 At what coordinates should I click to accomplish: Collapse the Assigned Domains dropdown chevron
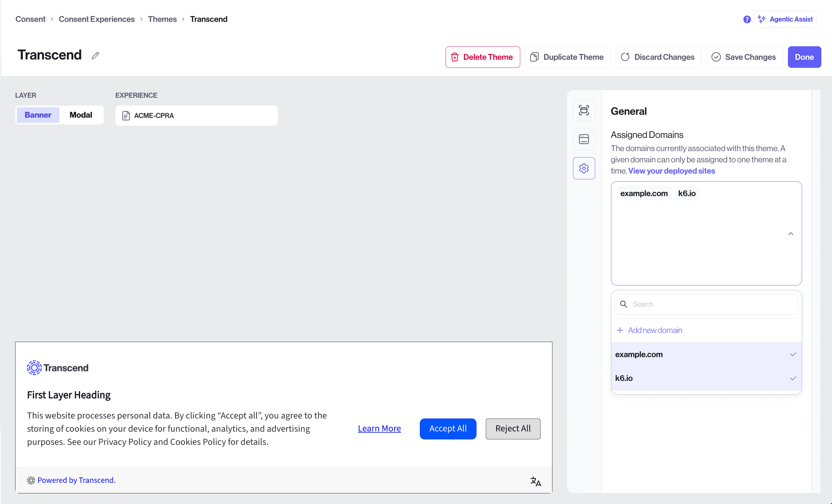(790, 234)
